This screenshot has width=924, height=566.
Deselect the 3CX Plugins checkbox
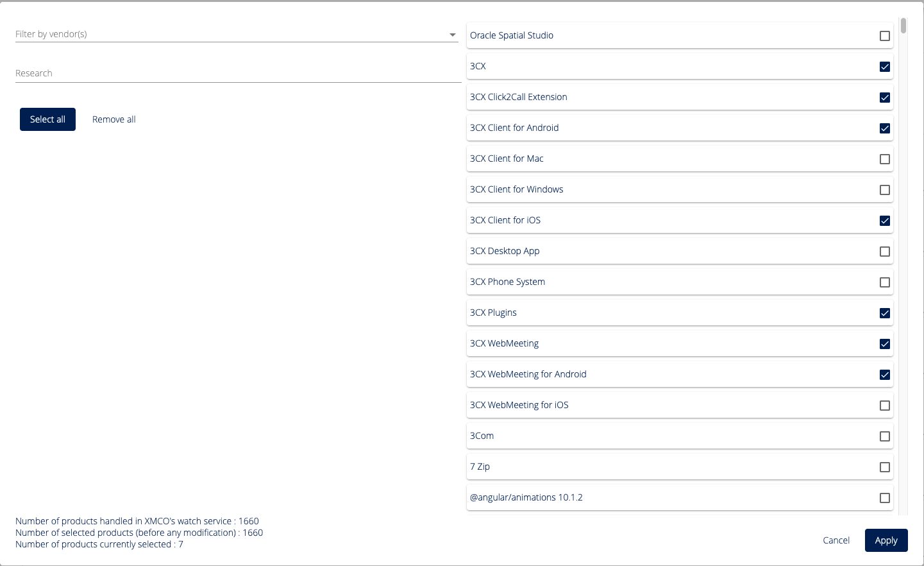pos(885,313)
